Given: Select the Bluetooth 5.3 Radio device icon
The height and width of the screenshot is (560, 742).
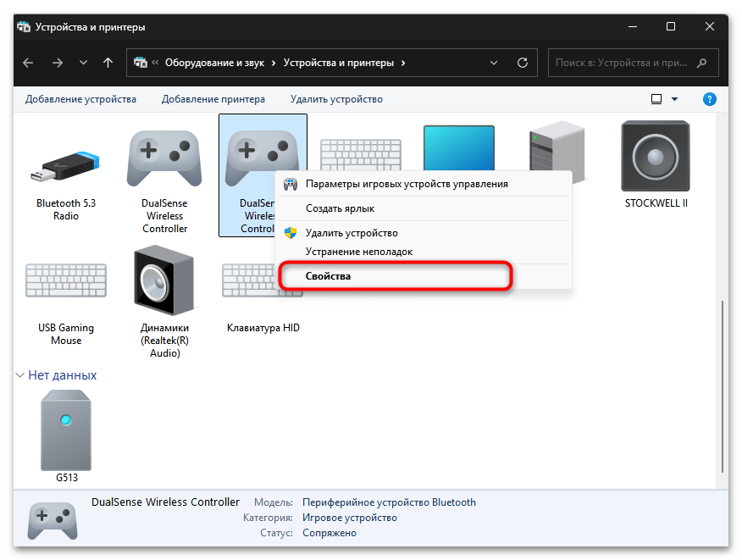Looking at the screenshot, I should 65,165.
